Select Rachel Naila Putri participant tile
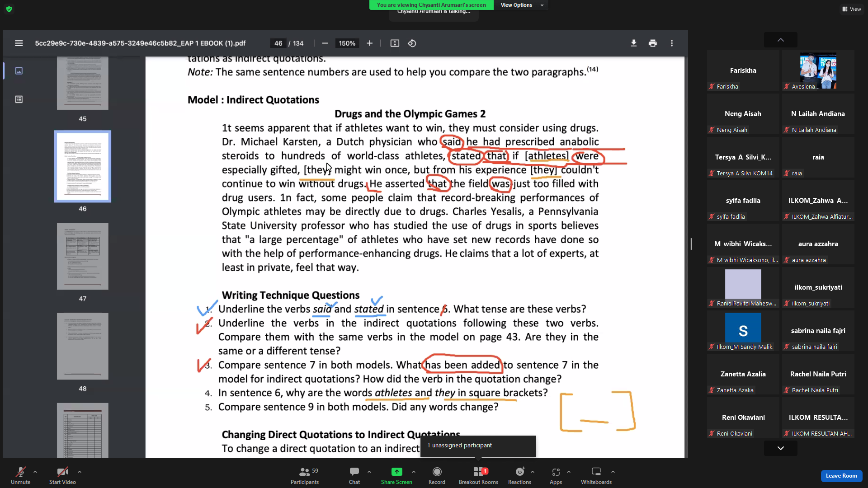868x488 pixels. tap(818, 374)
